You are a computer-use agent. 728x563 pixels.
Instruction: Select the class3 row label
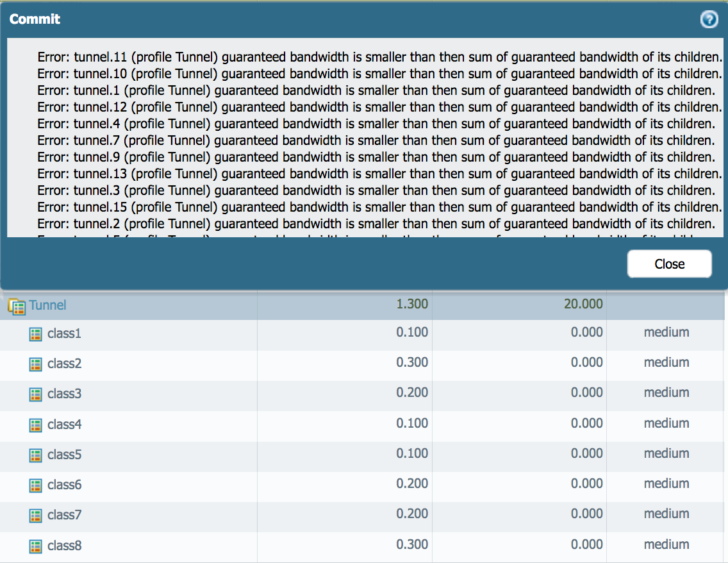coord(65,394)
